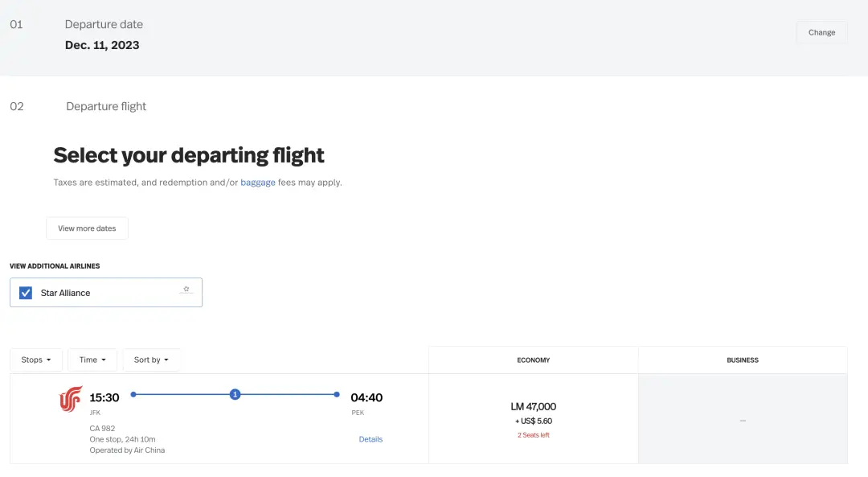
Task: Open the Stops filter dropdown
Action: click(36, 360)
